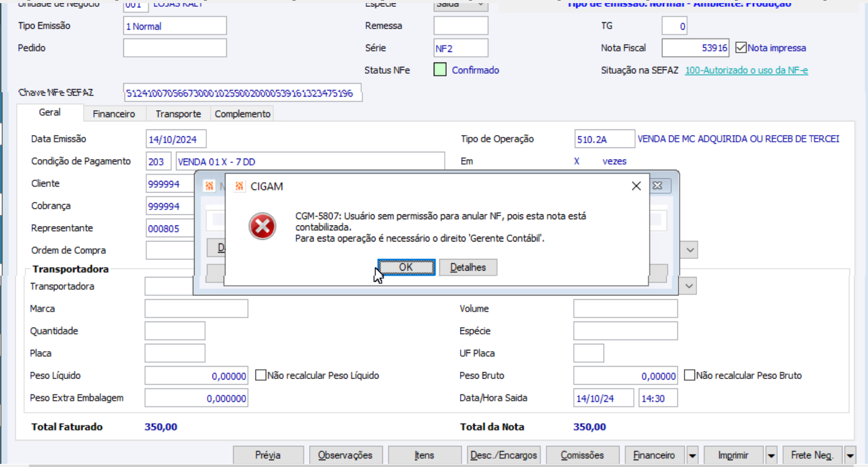This screenshot has width=868, height=467.
Task: Select the VENDA 01 X - 7 DD field
Action: (x=310, y=162)
